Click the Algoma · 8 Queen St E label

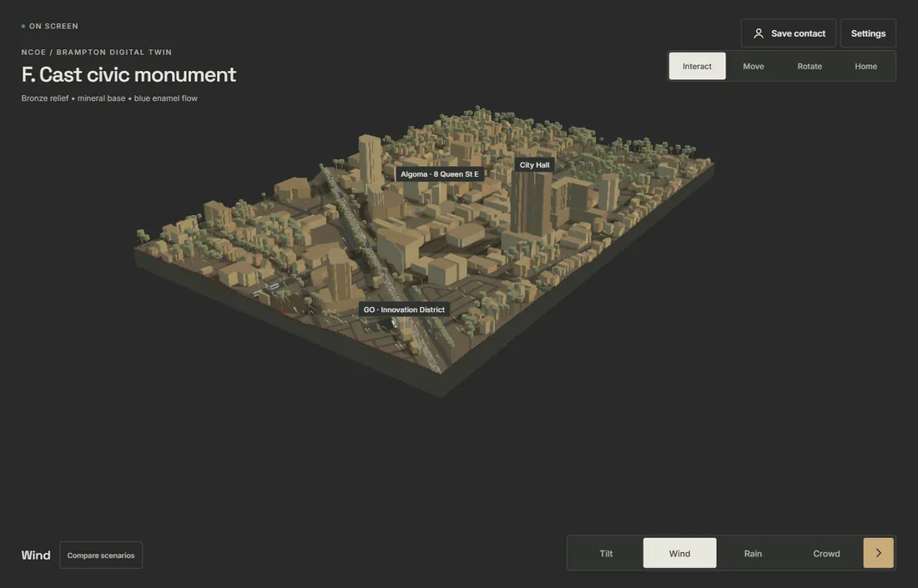coord(440,173)
